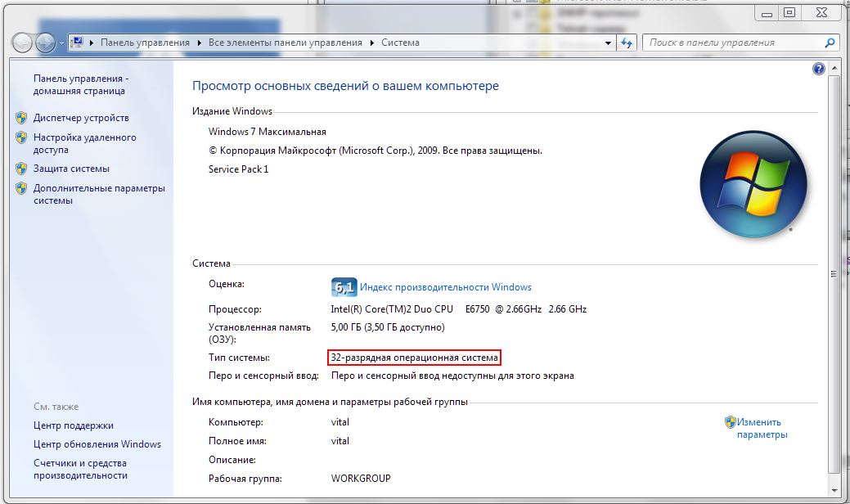Open Индекс производительности Windows link
Image resolution: width=850 pixels, height=504 pixels.
pos(446,287)
